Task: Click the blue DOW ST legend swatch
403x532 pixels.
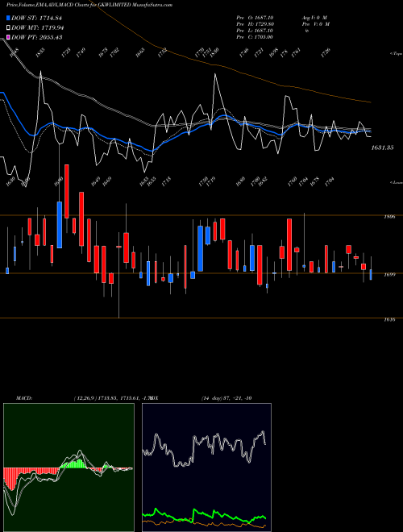Action: [9, 18]
